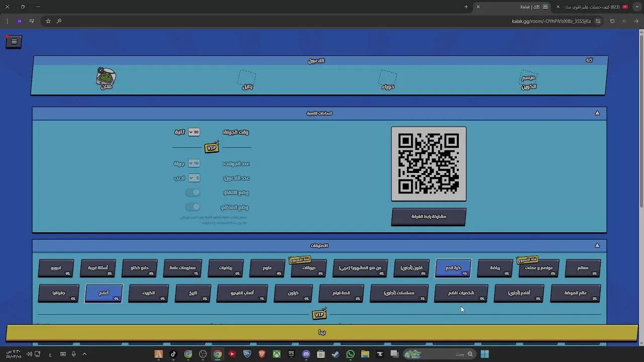Choose the أسئلة غريبة category button
The width and height of the screenshot is (644, 362).
pyautogui.click(x=98, y=268)
